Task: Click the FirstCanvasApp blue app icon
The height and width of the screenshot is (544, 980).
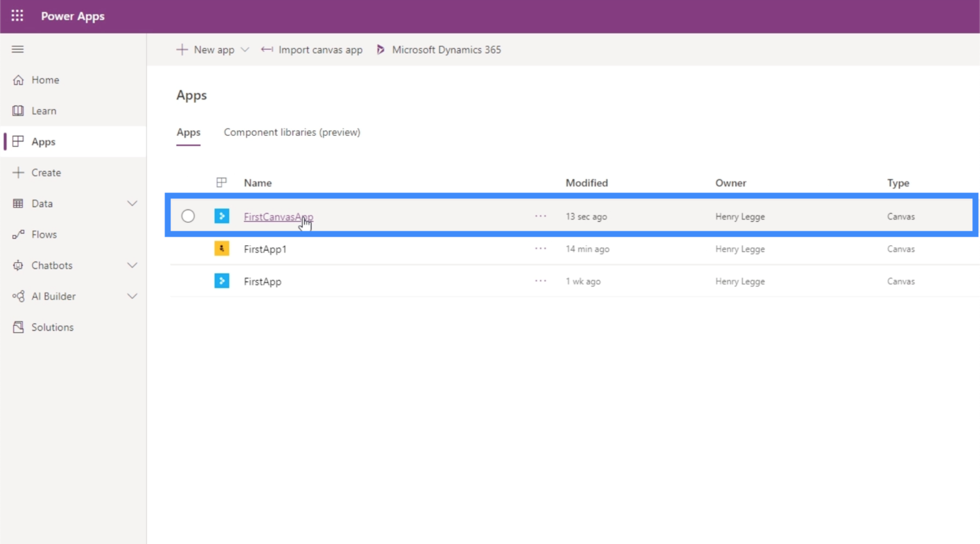Action: [x=222, y=216]
